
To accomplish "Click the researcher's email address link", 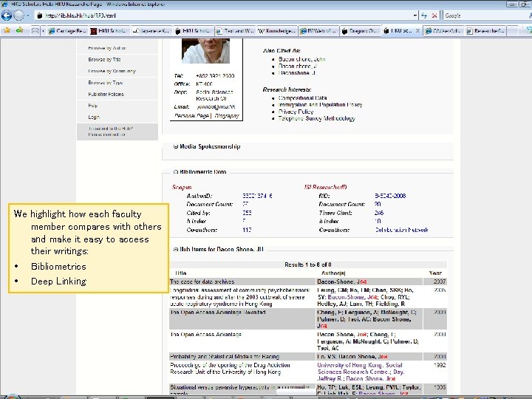I will point(216,106).
